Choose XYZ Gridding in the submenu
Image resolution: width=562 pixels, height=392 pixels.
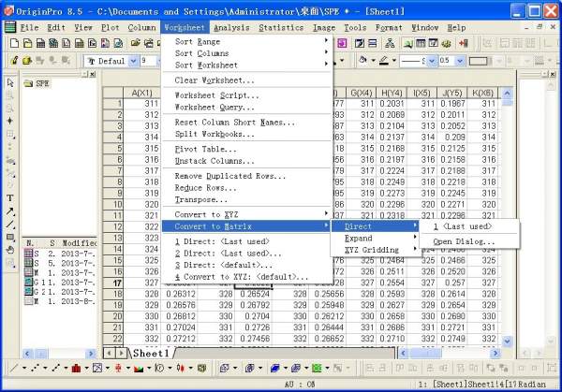coord(375,250)
